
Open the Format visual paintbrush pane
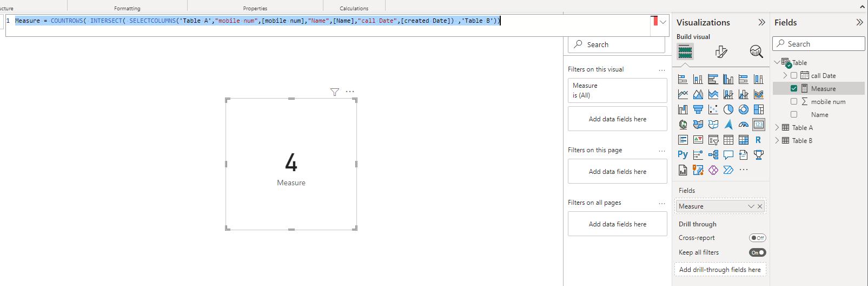pos(721,51)
